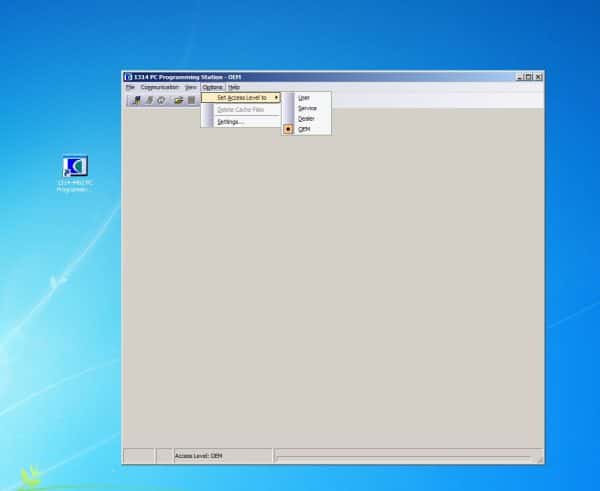This screenshot has width=600, height=491.
Task: Click the window resize grip corner
Action: pos(540,460)
